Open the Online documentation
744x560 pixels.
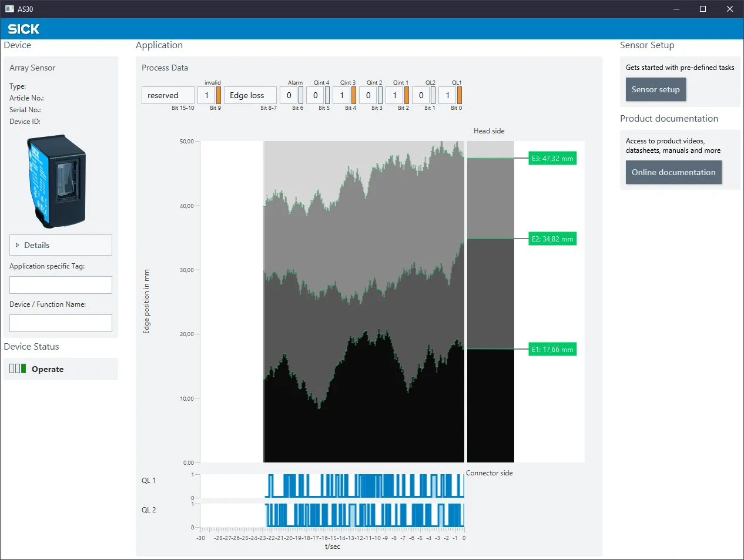click(673, 172)
